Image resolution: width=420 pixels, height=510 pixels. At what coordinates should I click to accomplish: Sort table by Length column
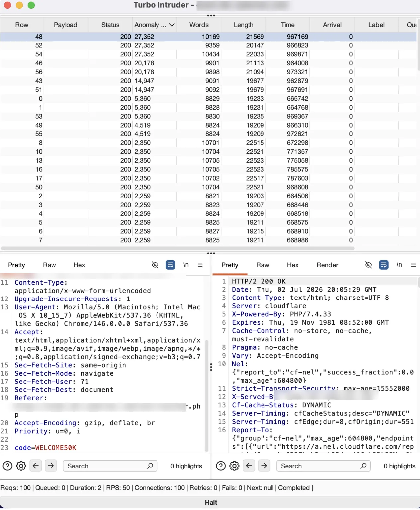[x=243, y=25]
